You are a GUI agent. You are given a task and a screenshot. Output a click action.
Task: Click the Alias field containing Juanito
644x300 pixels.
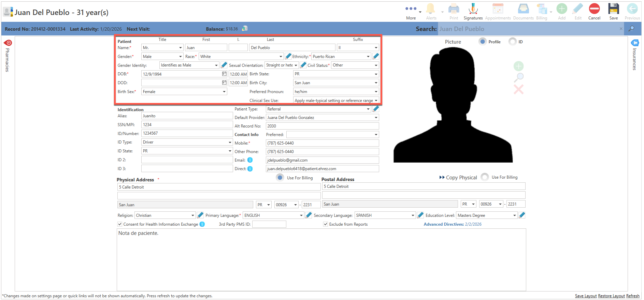click(187, 116)
